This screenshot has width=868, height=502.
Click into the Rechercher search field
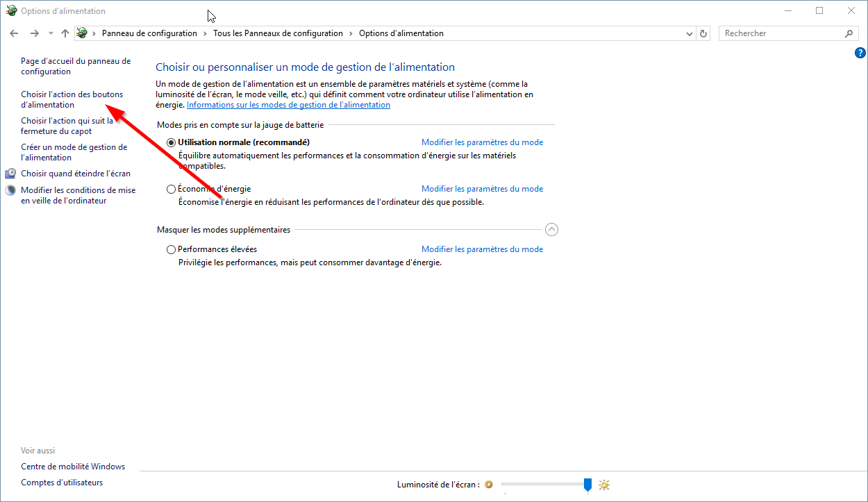coord(781,33)
